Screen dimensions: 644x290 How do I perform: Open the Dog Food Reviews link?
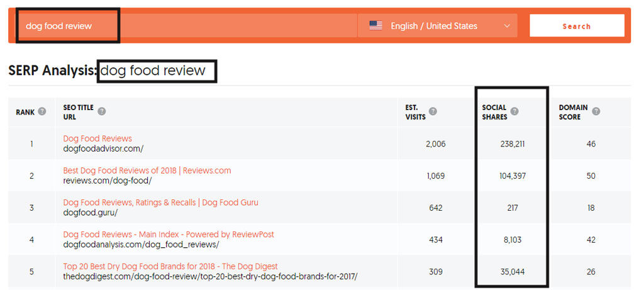point(97,138)
